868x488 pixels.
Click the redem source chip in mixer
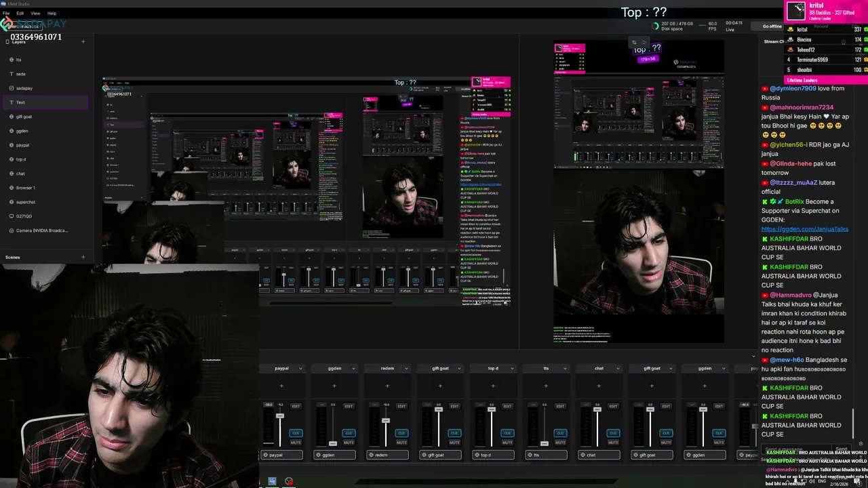pos(387,455)
